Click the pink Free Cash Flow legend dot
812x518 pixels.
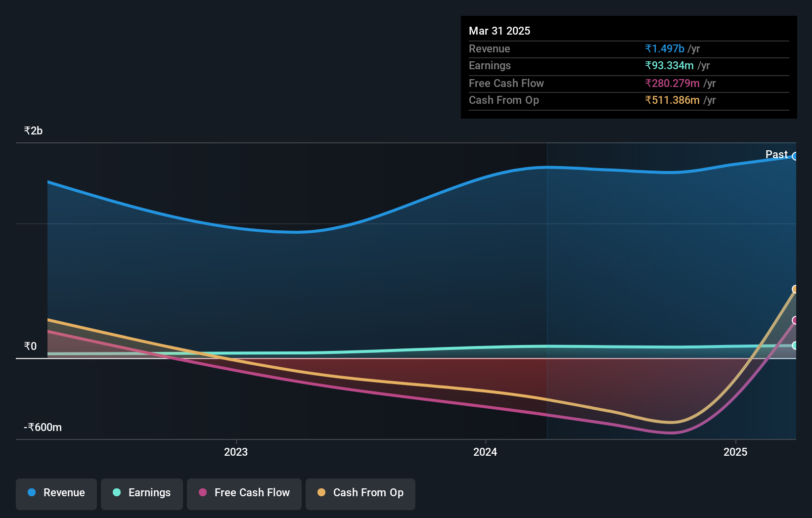pyautogui.click(x=203, y=492)
